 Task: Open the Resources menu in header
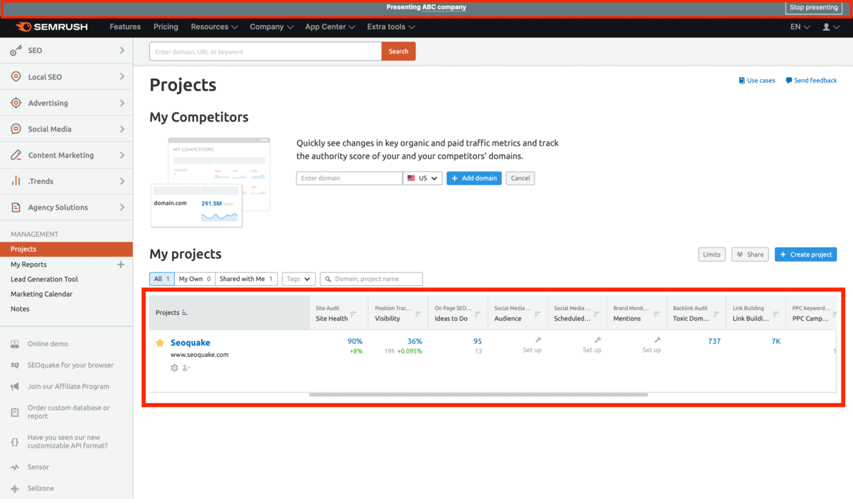[214, 27]
